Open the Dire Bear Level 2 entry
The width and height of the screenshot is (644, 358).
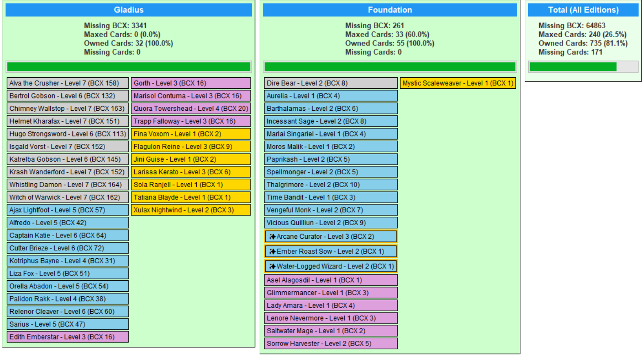click(331, 83)
